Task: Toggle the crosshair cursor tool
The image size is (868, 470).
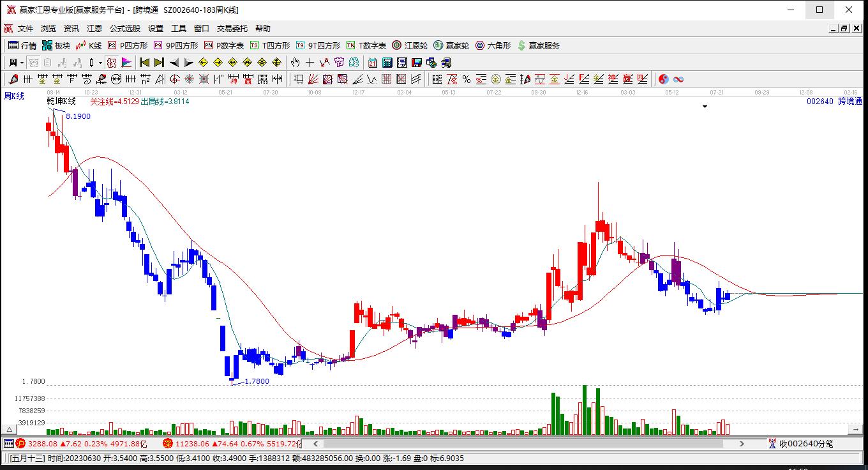Action: [310, 63]
